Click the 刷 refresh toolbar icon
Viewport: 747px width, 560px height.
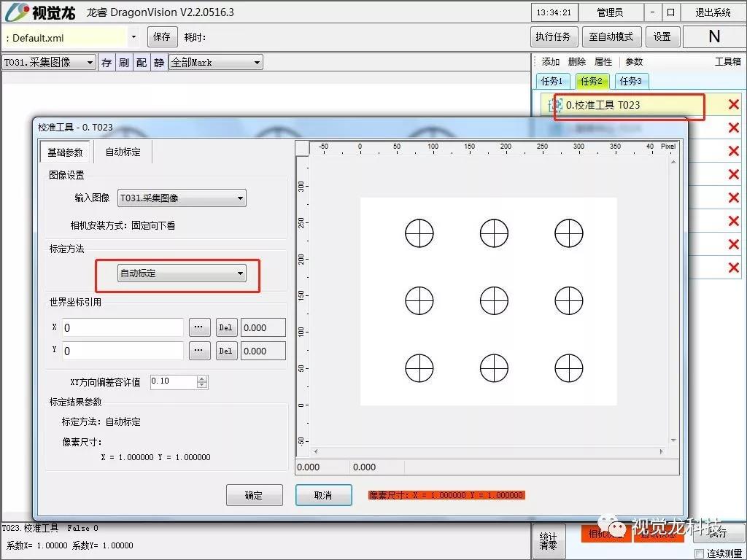click(124, 63)
